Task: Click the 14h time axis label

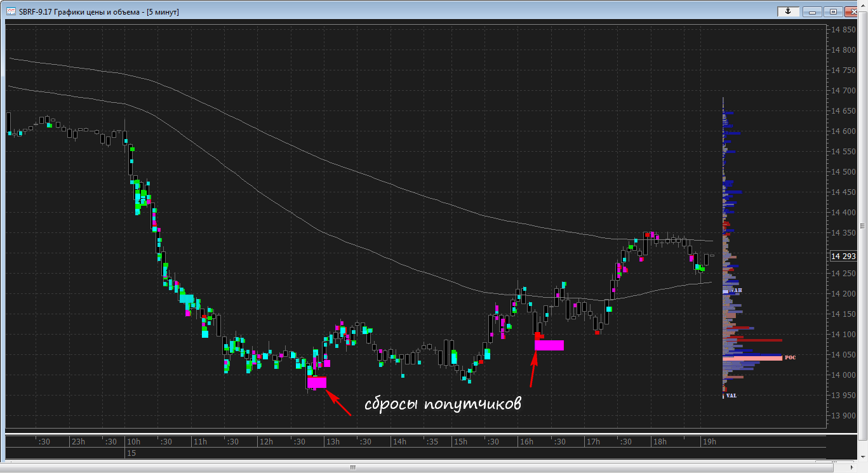Action: (x=399, y=441)
